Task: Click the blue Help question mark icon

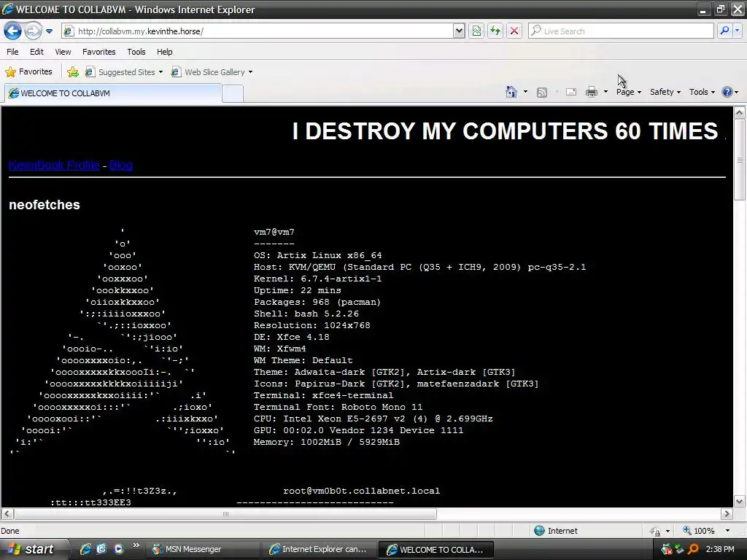Action: 727,92
